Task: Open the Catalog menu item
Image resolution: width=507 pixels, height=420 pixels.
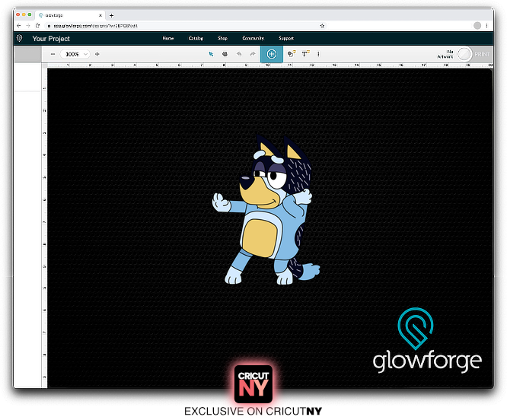Action: point(196,38)
